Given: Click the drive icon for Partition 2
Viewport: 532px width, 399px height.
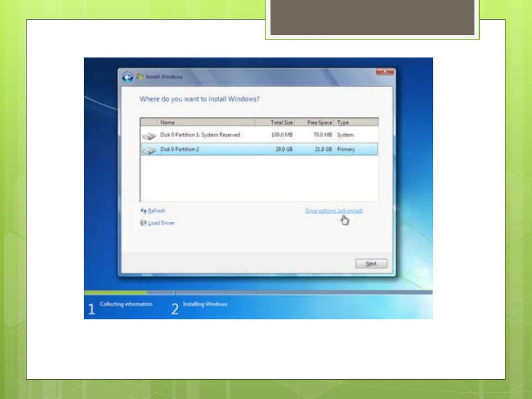Looking at the screenshot, I should tap(149, 150).
